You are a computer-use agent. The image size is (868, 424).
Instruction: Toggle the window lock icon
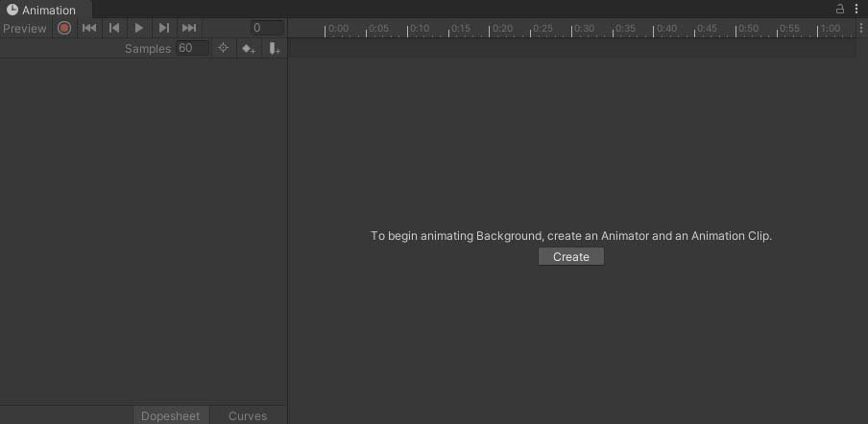tap(840, 9)
